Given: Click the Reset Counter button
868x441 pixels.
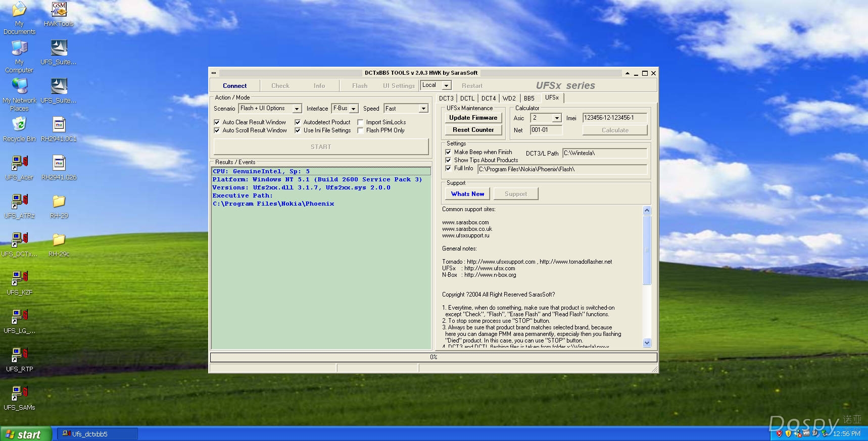Looking at the screenshot, I should [x=473, y=130].
